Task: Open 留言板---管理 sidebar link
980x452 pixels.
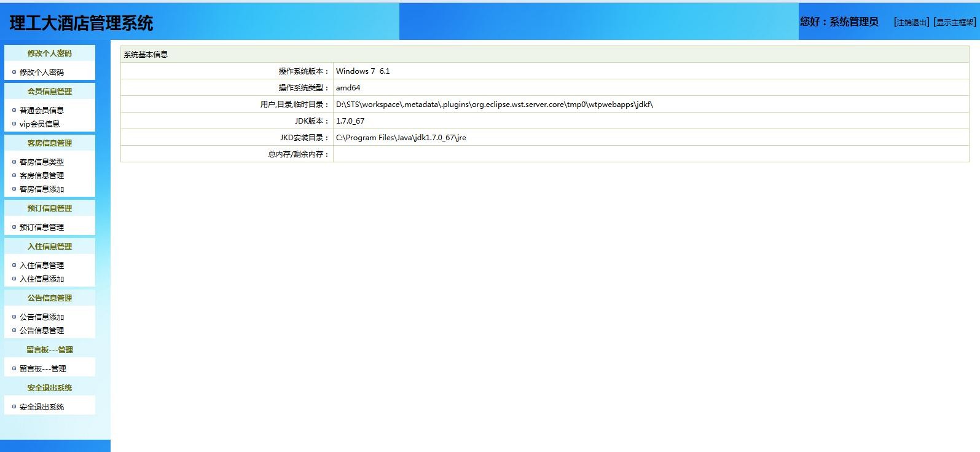Action: (x=43, y=368)
